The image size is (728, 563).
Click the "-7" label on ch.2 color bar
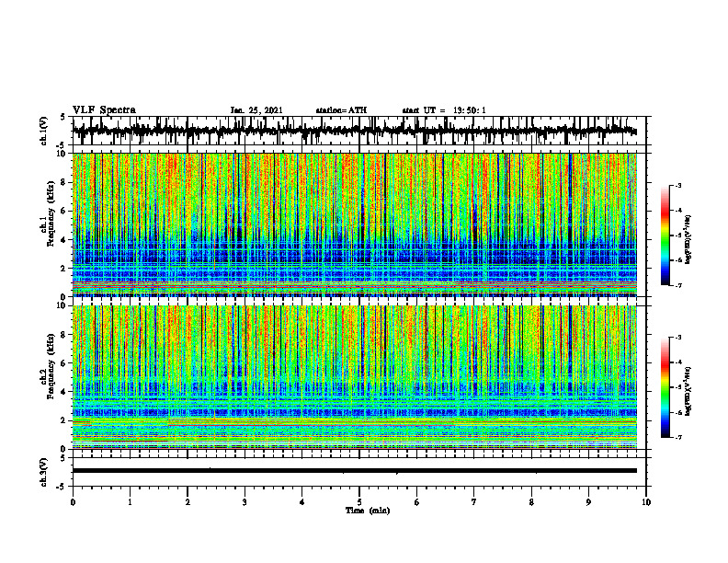pos(677,438)
